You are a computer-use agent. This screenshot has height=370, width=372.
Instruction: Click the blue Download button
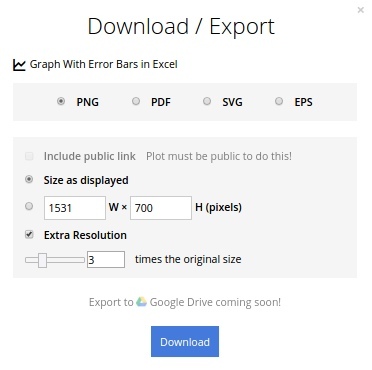click(185, 342)
